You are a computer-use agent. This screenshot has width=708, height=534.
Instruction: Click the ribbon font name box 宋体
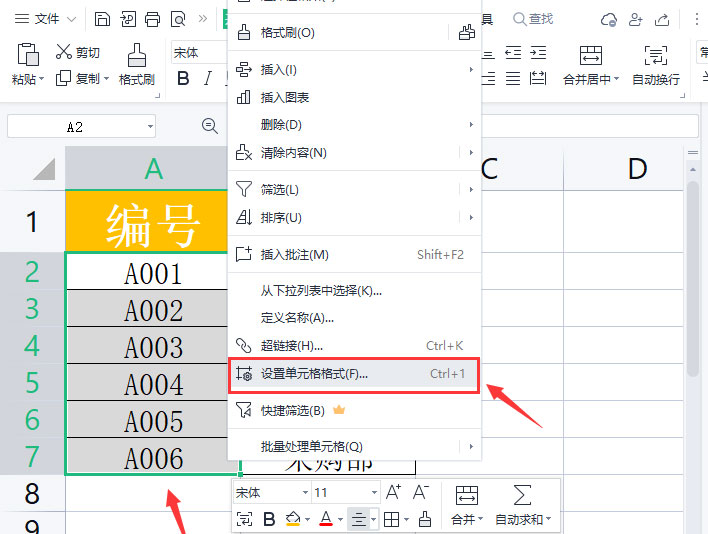pos(199,52)
